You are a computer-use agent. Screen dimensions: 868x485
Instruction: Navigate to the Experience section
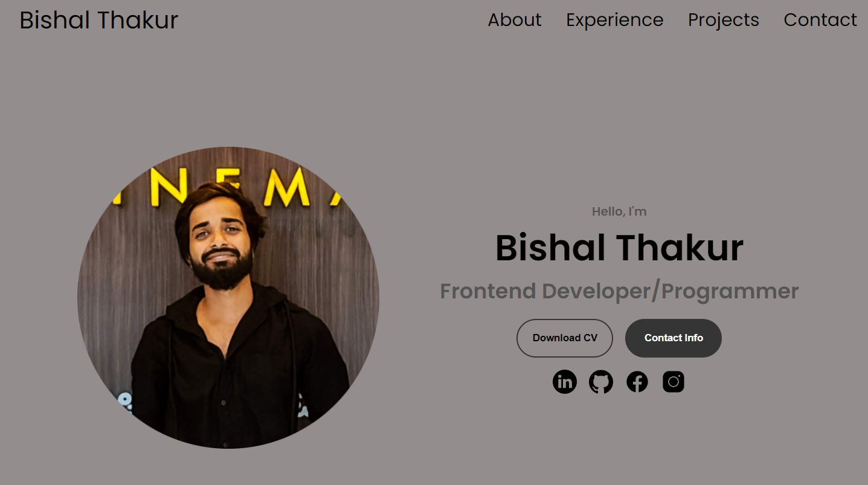tap(615, 20)
